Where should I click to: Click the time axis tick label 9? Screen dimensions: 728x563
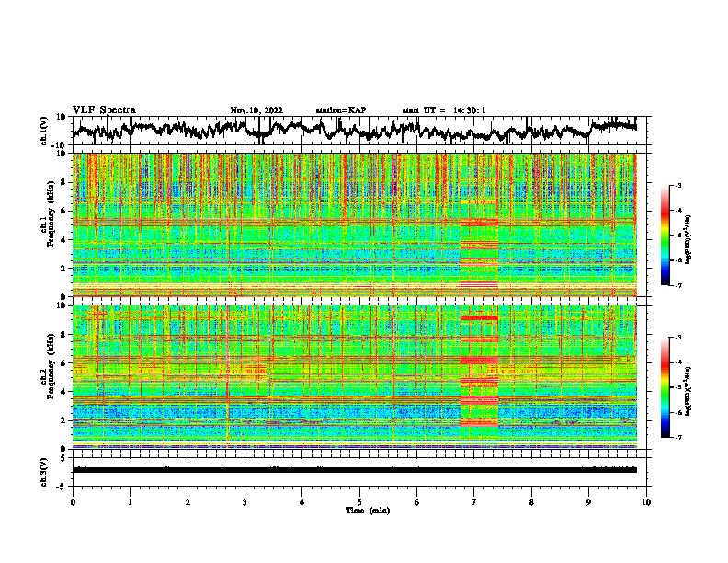point(588,502)
